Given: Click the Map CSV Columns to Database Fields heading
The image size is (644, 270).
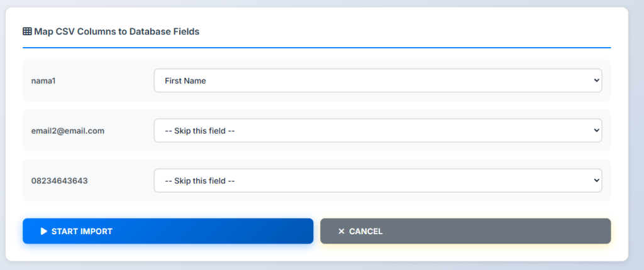Looking at the screenshot, I should [116, 31].
